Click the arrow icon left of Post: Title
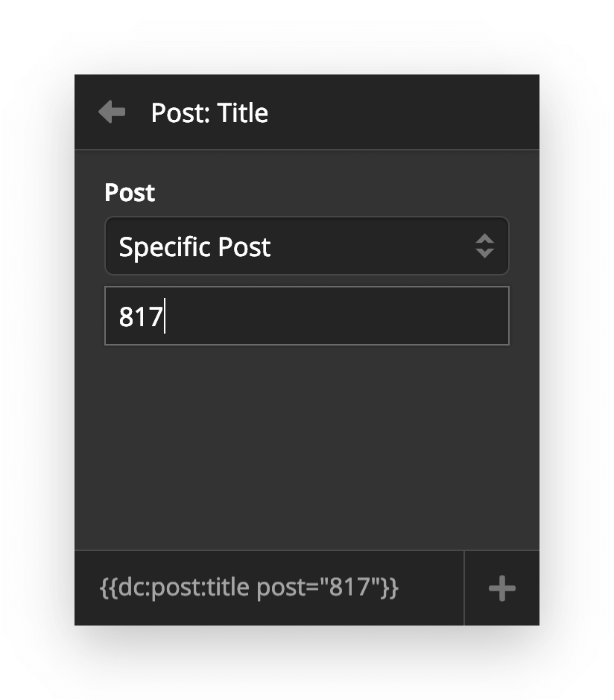 111,112
